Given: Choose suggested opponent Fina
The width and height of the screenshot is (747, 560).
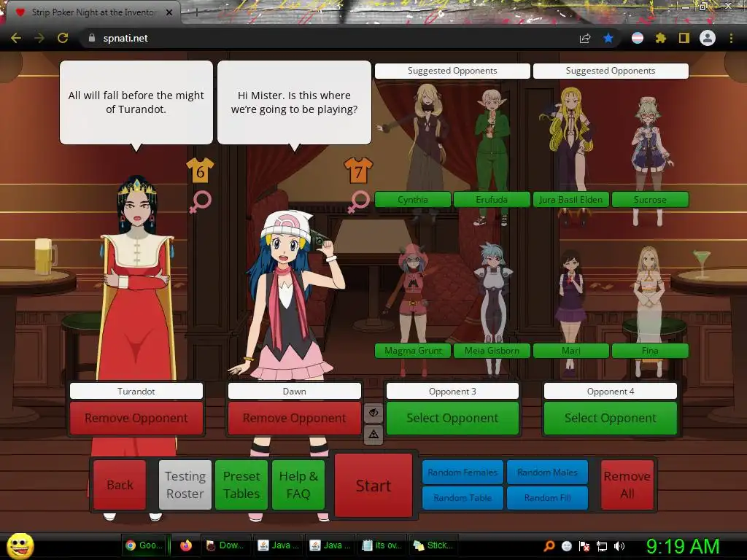Looking at the screenshot, I should coord(650,351).
